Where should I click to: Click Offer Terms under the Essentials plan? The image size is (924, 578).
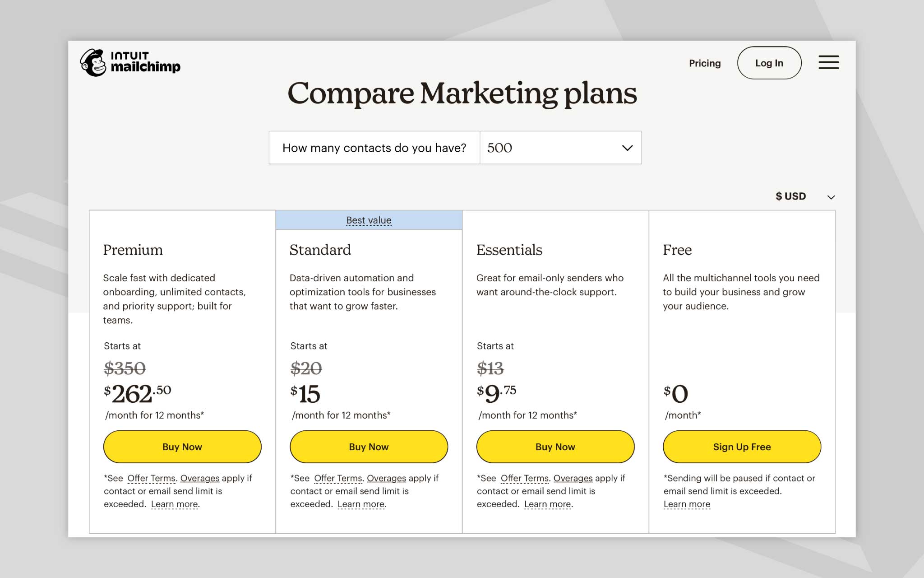point(524,478)
